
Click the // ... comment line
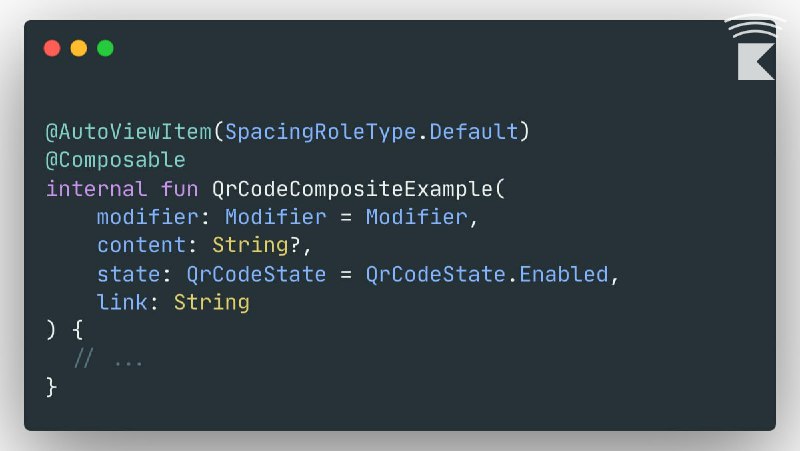click(108, 359)
